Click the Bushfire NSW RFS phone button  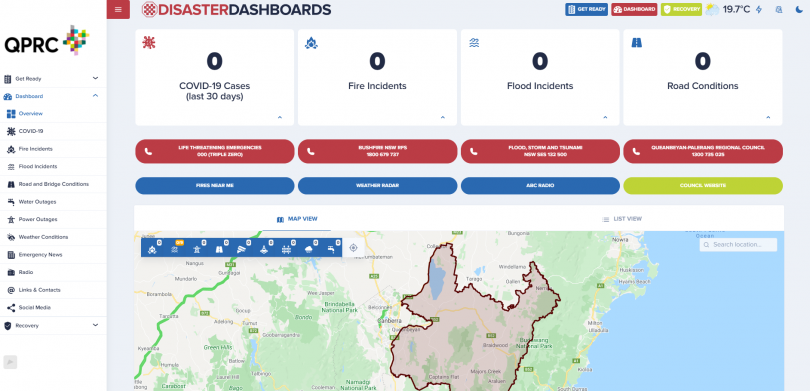coord(378,151)
